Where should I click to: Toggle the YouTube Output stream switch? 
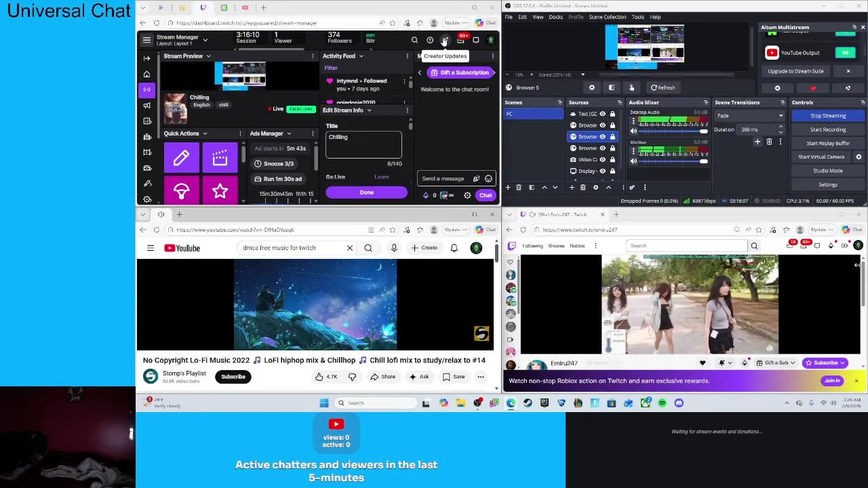pos(845,53)
